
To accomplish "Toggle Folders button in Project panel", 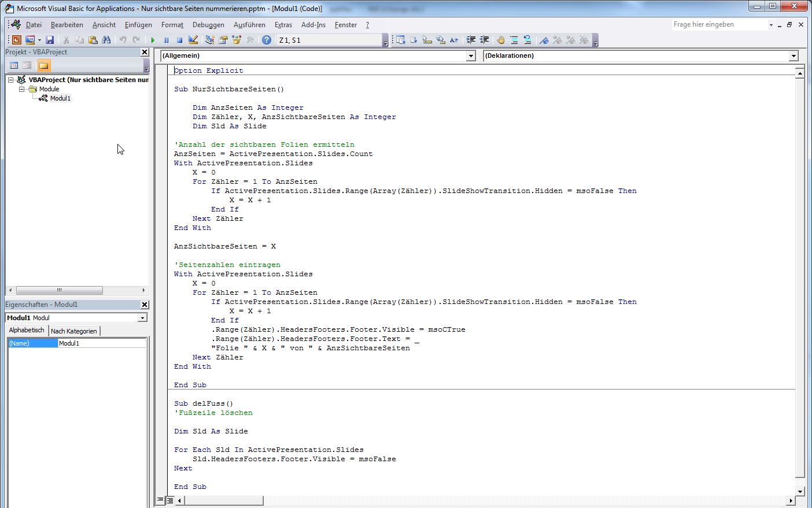I will 44,65.
